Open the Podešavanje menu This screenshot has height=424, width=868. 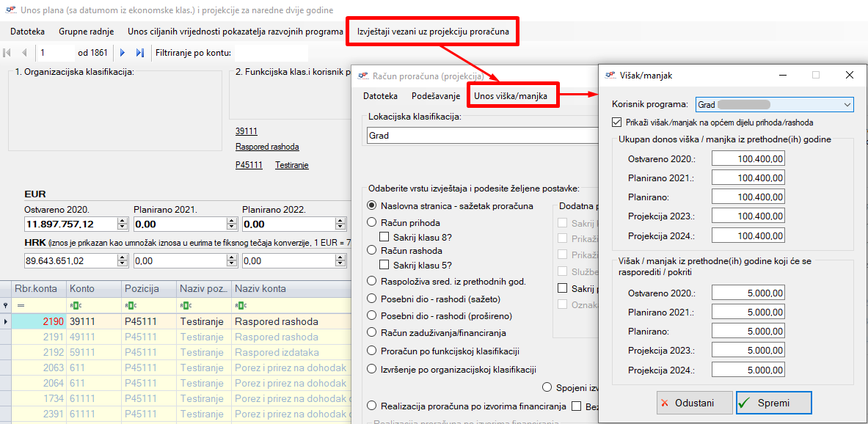coord(436,96)
